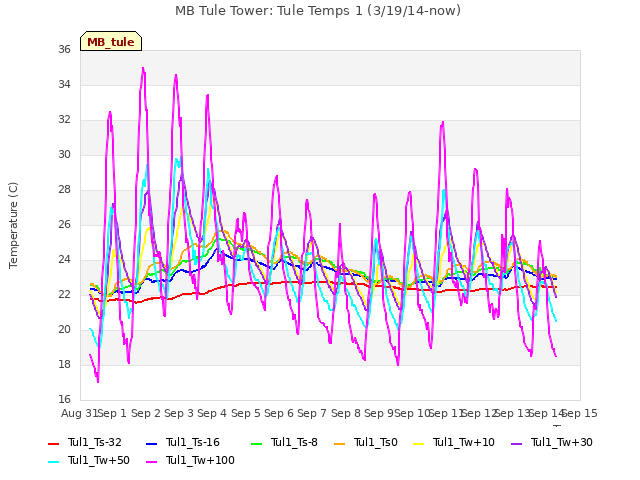Select the red Tul1_Ts-32 legend swatch
The width and height of the screenshot is (640, 480).
pyautogui.click(x=53, y=443)
